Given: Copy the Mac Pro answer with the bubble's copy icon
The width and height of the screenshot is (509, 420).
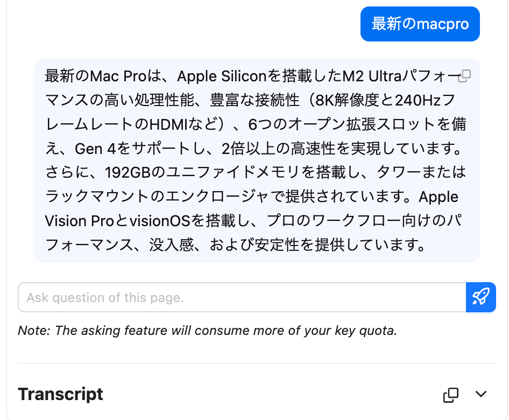Looking at the screenshot, I should coord(464,76).
